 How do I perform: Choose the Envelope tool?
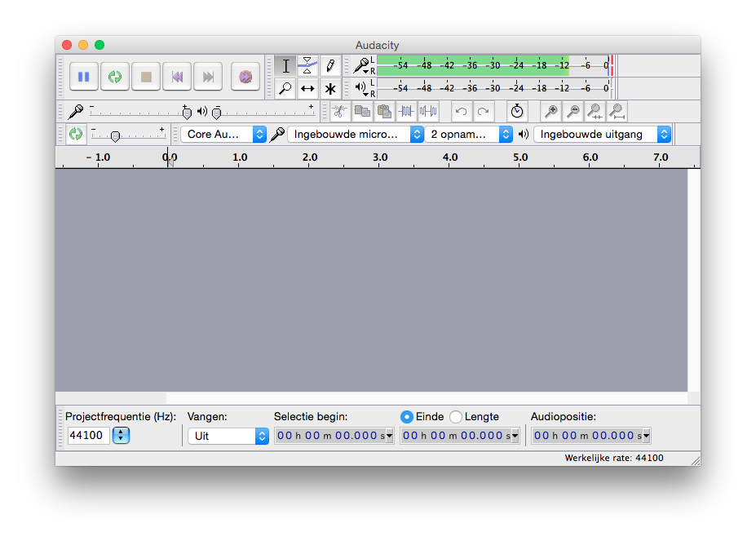pyautogui.click(x=307, y=66)
